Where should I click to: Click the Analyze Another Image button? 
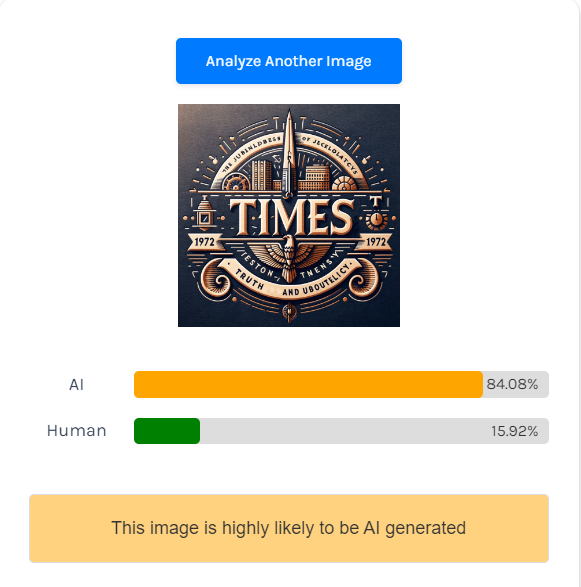click(289, 61)
